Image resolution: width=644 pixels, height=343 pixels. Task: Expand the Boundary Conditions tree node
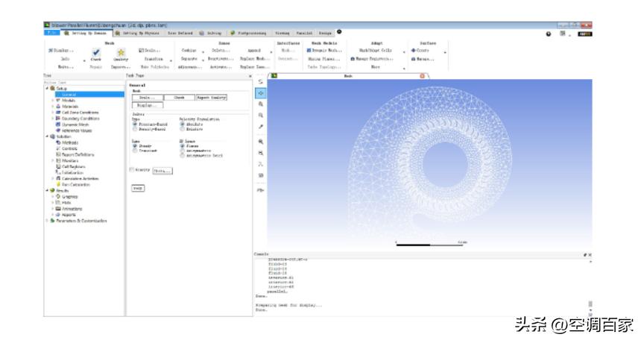pyautogui.click(x=52, y=117)
